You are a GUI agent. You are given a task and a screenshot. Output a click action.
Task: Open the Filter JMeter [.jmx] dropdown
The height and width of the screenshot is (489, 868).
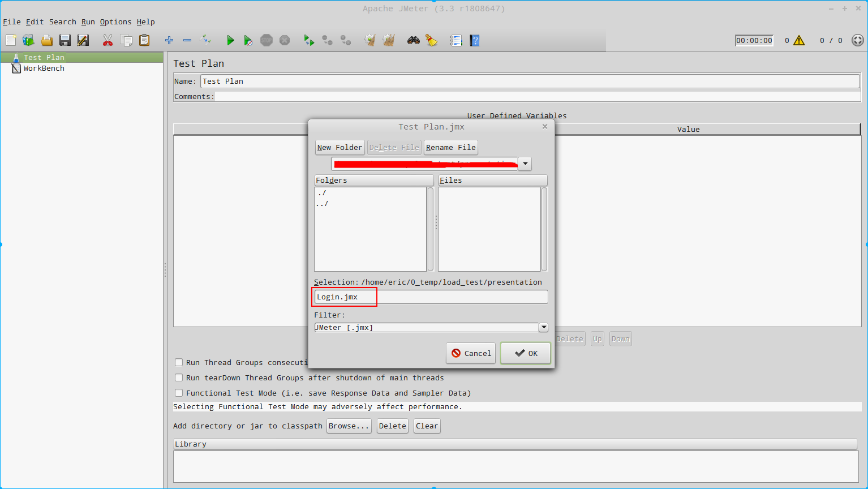click(544, 327)
